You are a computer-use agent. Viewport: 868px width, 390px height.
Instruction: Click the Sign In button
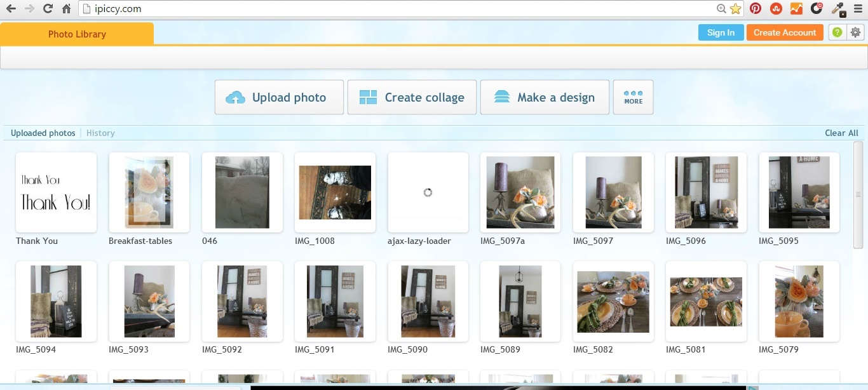[721, 32]
